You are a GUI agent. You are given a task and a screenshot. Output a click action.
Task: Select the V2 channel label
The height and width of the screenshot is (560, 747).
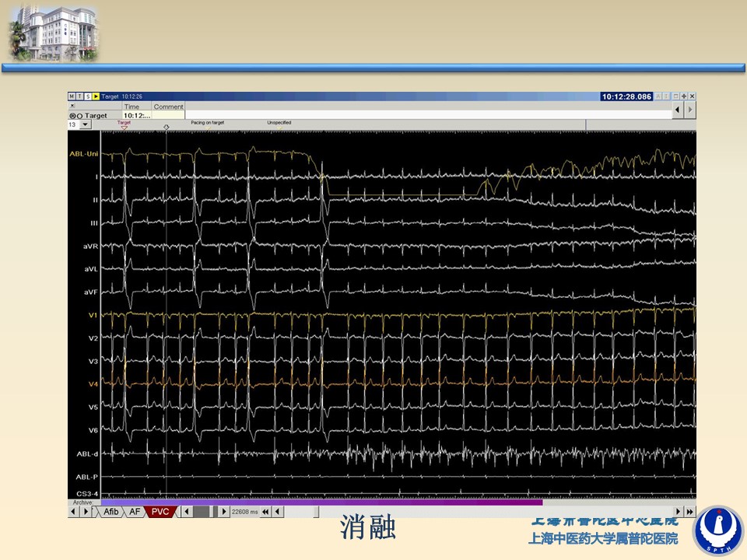click(x=93, y=338)
